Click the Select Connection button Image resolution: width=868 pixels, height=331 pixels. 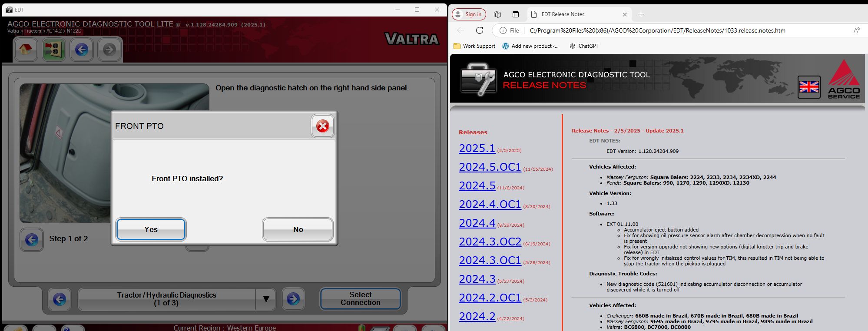tap(360, 299)
